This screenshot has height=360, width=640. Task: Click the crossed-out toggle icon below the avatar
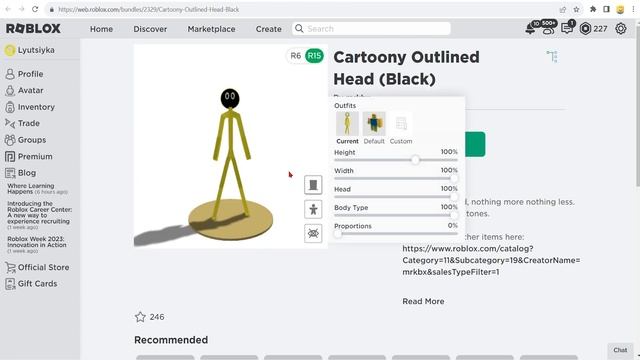pyautogui.click(x=313, y=233)
